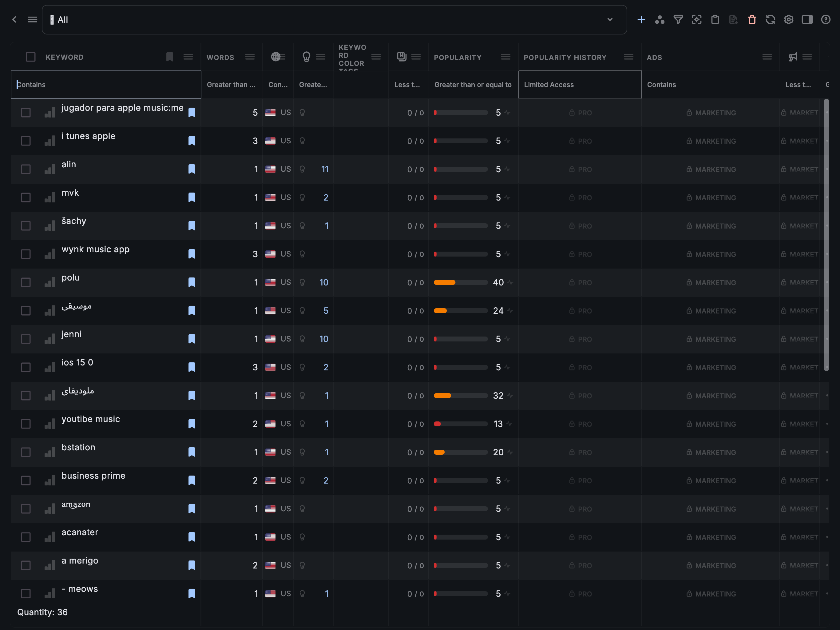Click the red trash delete icon
Screen dimensions: 840x630
coord(751,20)
